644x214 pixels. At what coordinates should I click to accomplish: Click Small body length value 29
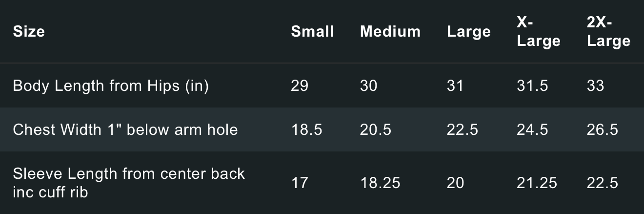[x=300, y=86]
